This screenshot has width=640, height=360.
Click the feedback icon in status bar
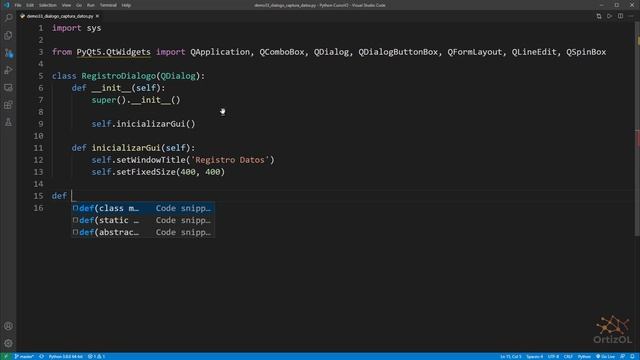pos(622,356)
